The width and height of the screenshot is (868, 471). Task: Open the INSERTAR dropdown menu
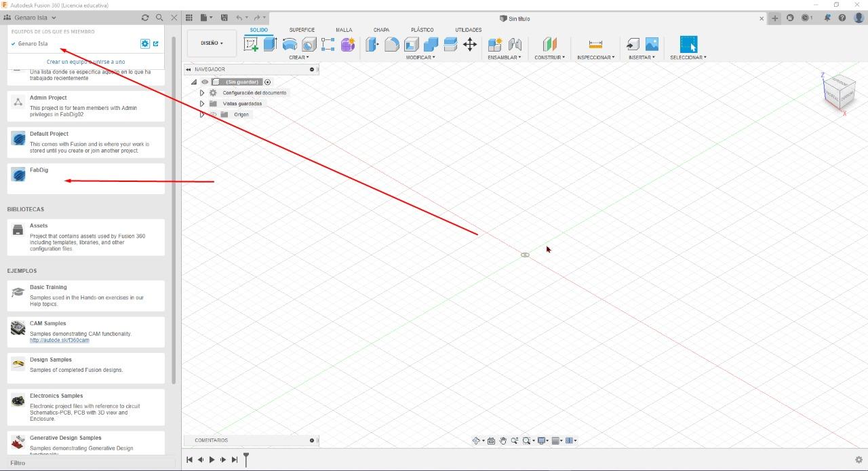(642, 58)
